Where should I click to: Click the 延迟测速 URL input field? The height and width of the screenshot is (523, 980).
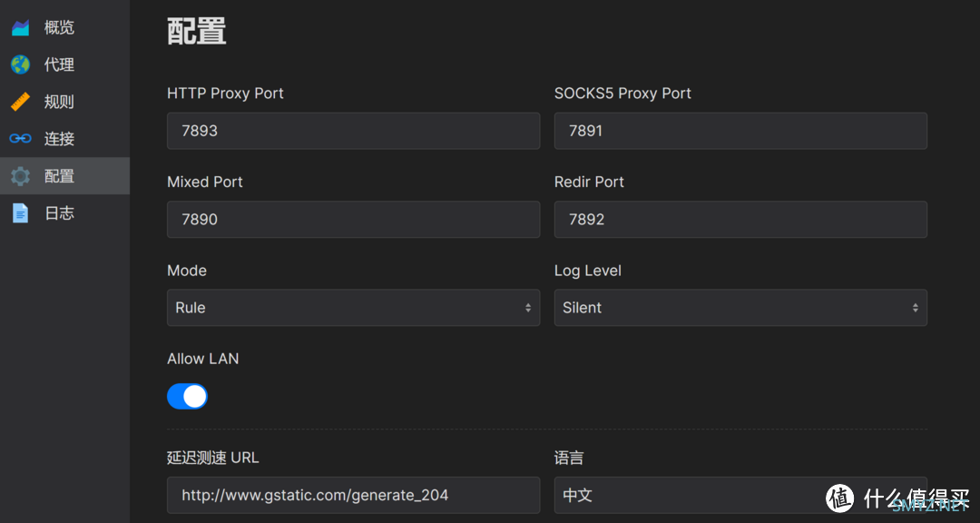pyautogui.click(x=353, y=496)
